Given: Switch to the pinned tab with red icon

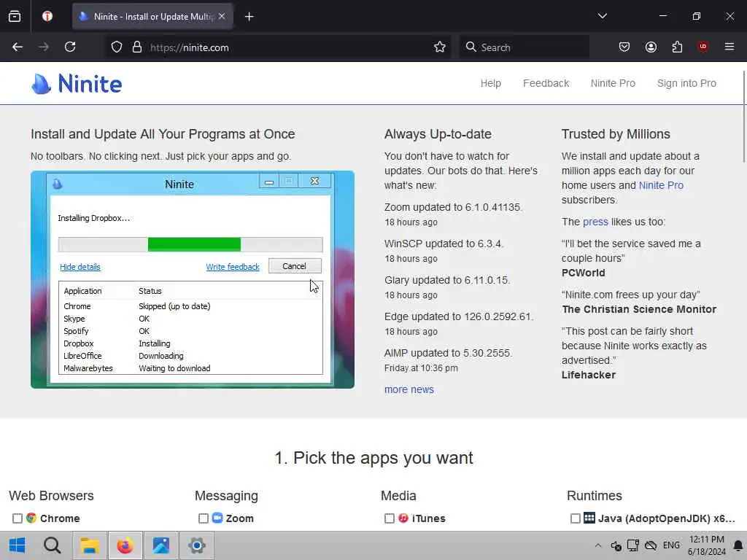Looking at the screenshot, I should [47, 17].
